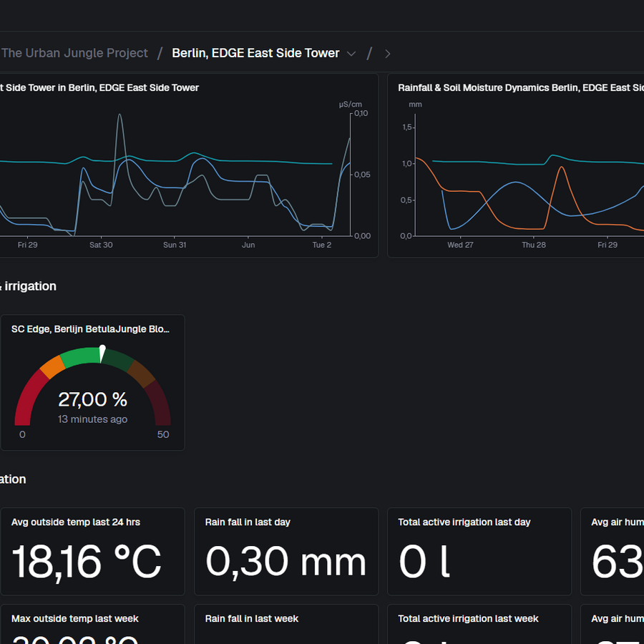The image size is (644, 644).
Task: Open Total active irrigation last day card
Action: pos(479,551)
